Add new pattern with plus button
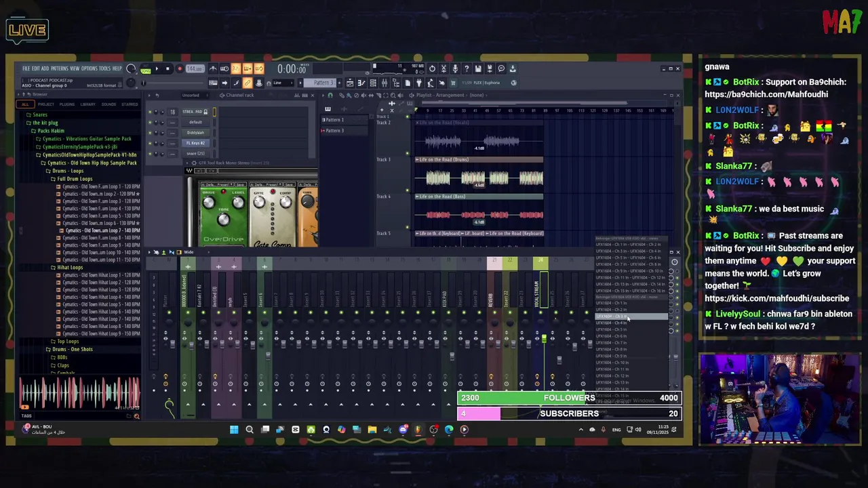 click(x=340, y=83)
